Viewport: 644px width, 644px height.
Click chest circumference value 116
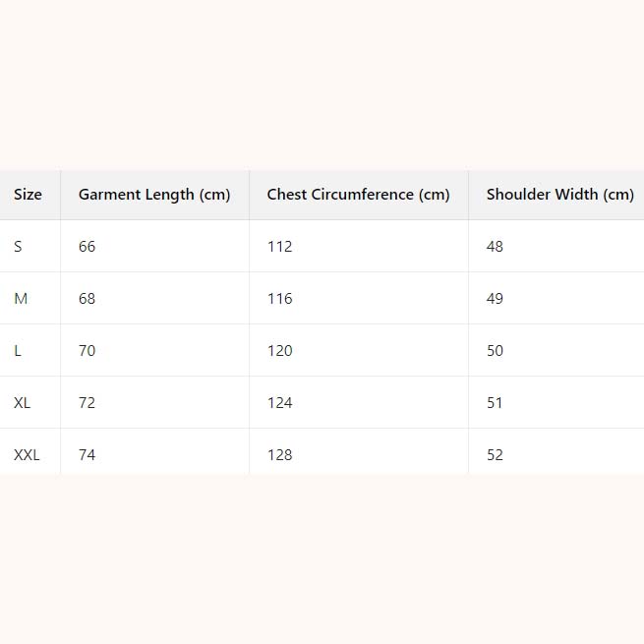coord(280,299)
